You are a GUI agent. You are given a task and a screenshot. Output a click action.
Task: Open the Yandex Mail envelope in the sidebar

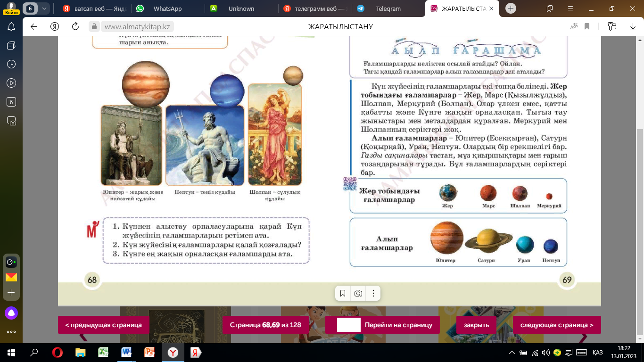click(x=11, y=277)
